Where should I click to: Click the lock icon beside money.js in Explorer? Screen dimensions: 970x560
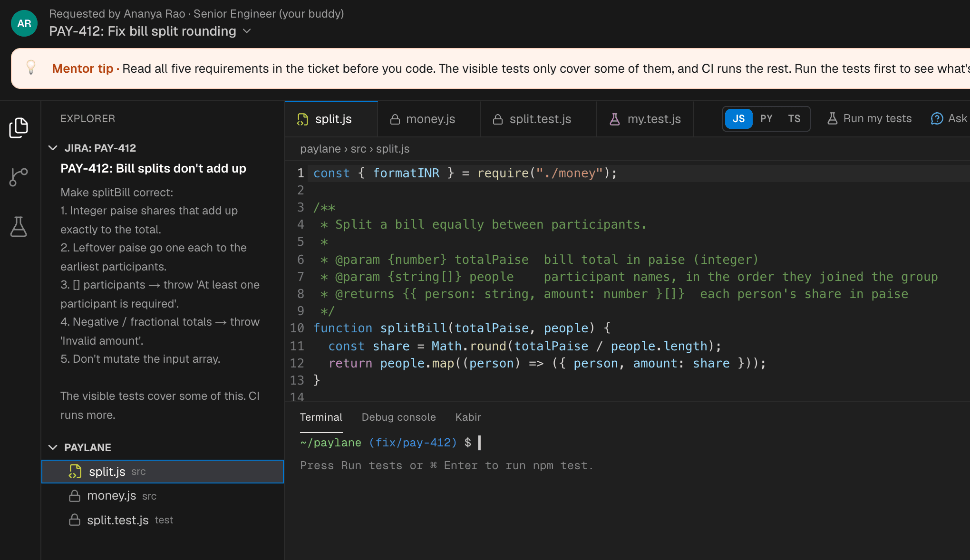(75, 496)
